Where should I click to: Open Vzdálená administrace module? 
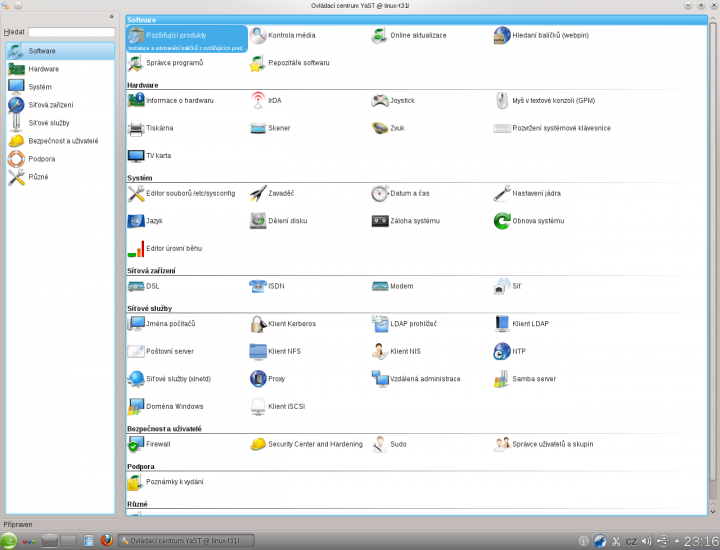coord(416,379)
